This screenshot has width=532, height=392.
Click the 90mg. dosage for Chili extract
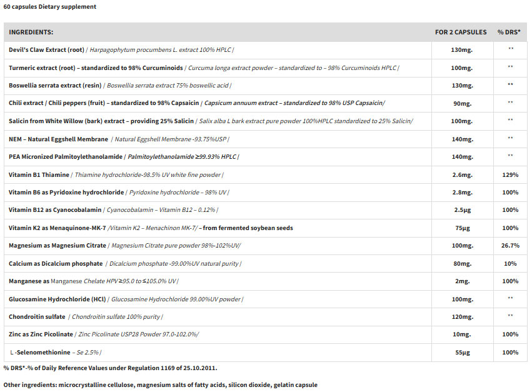[x=462, y=103]
